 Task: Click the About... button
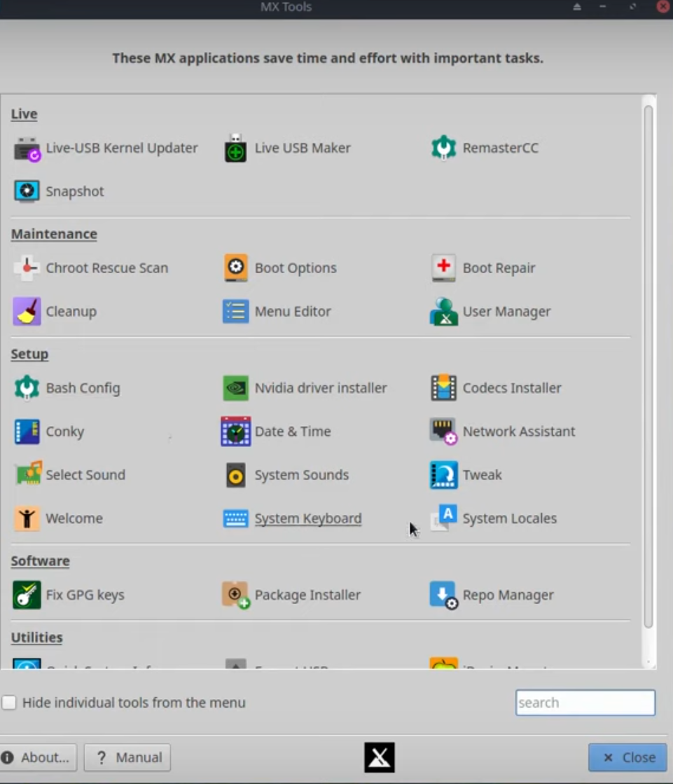click(x=39, y=757)
